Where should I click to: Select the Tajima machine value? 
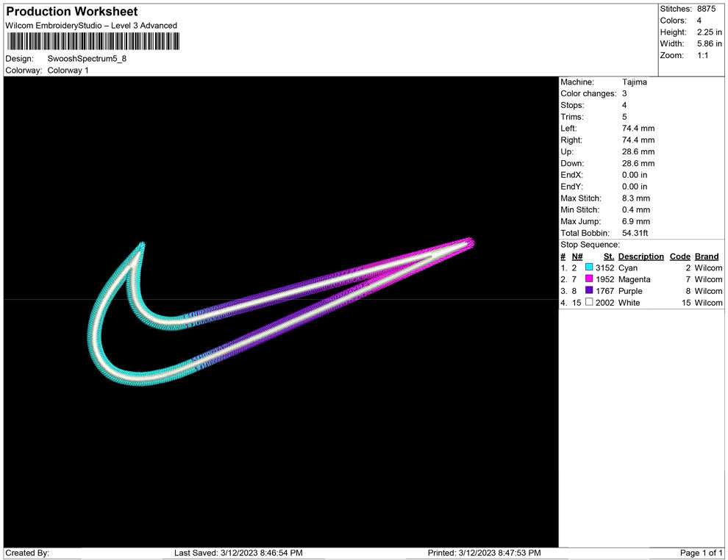pyautogui.click(x=634, y=82)
